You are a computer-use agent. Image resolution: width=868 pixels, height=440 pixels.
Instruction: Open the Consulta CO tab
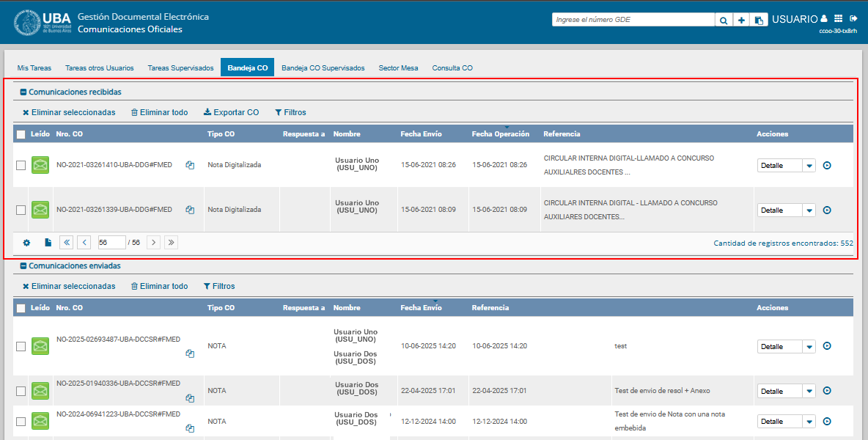coord(452,68)
